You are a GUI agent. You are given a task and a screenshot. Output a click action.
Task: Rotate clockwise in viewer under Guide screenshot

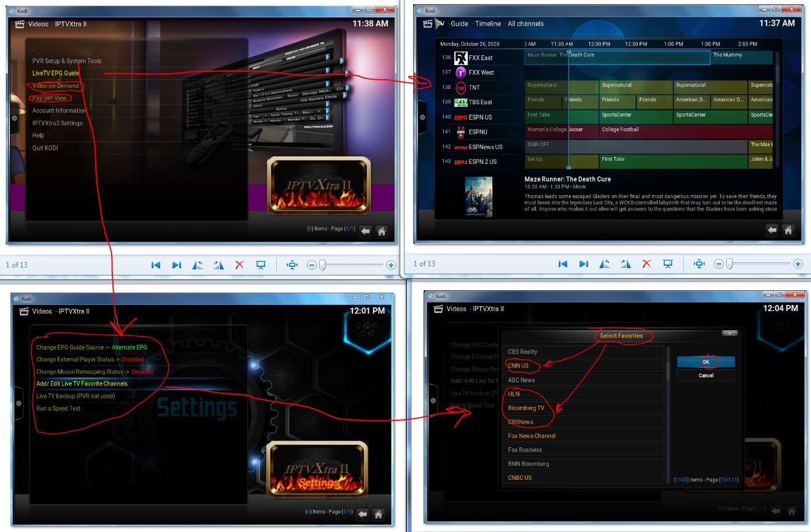(x=626, y=264)
